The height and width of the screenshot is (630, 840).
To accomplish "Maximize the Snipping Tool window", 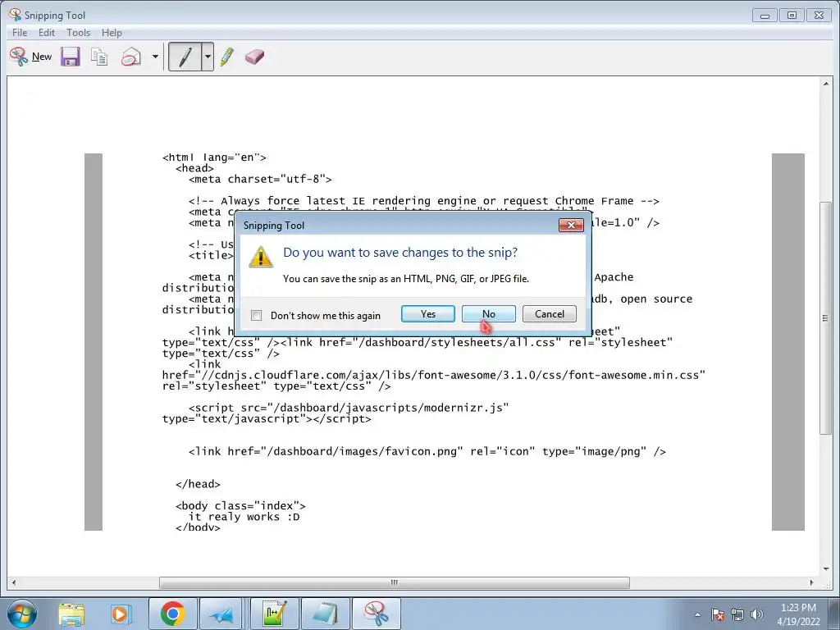I will (792, 16).
